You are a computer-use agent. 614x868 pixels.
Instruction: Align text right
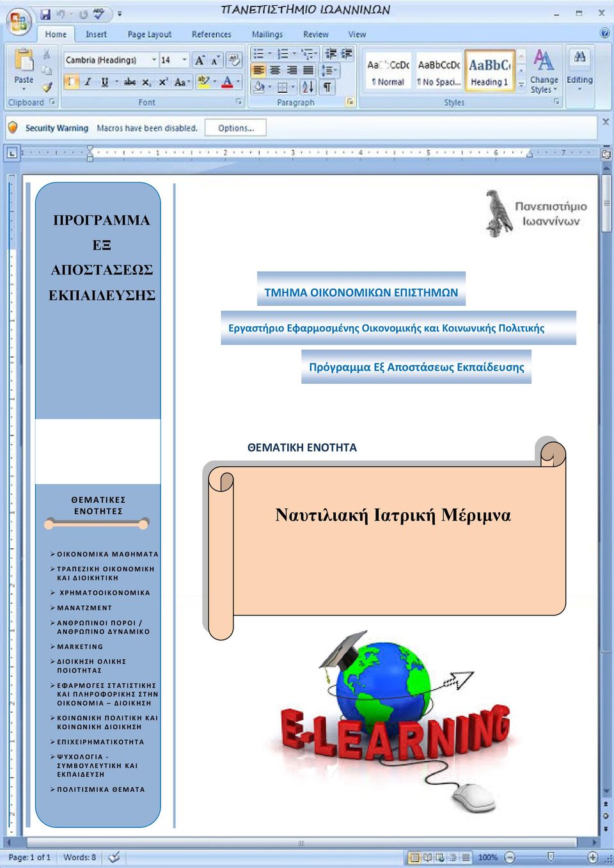tap(292, 70)
